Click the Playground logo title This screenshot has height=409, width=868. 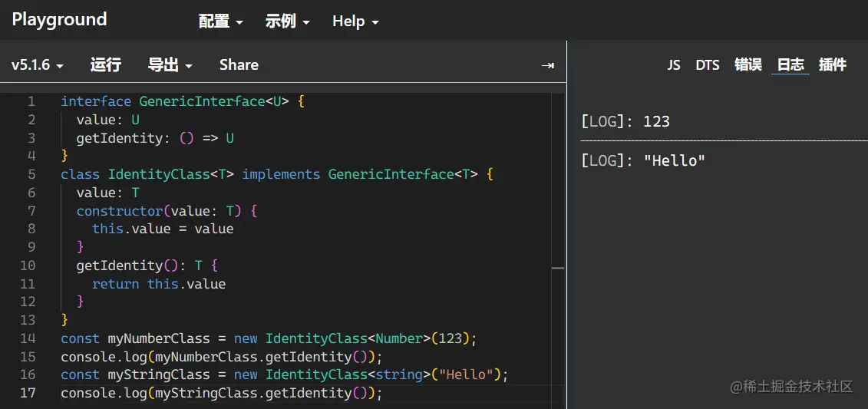pos(59,20)
